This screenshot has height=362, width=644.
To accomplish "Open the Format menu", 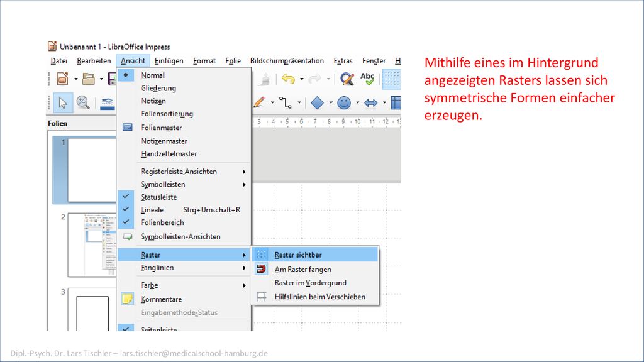I will (x=204, y=61).
